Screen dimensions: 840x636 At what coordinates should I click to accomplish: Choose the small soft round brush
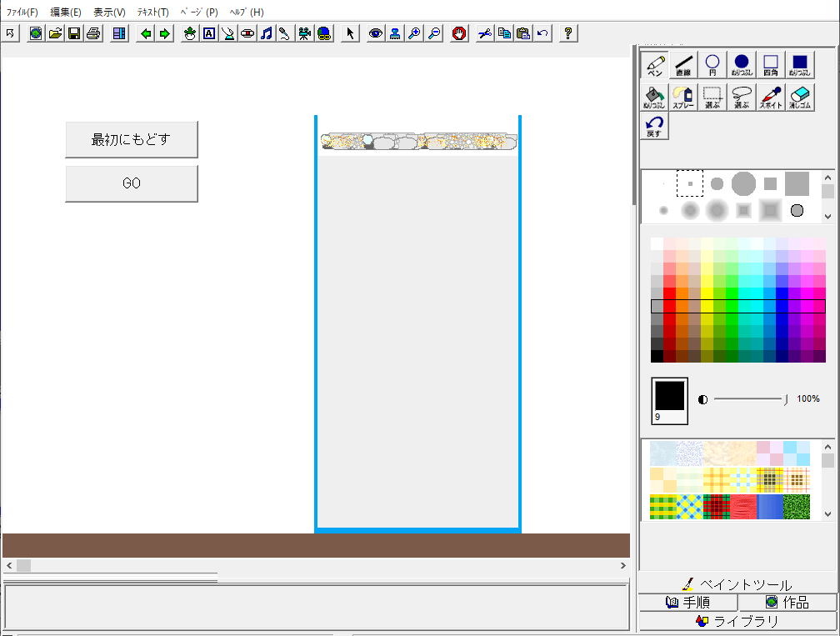(x=663, y=210)
